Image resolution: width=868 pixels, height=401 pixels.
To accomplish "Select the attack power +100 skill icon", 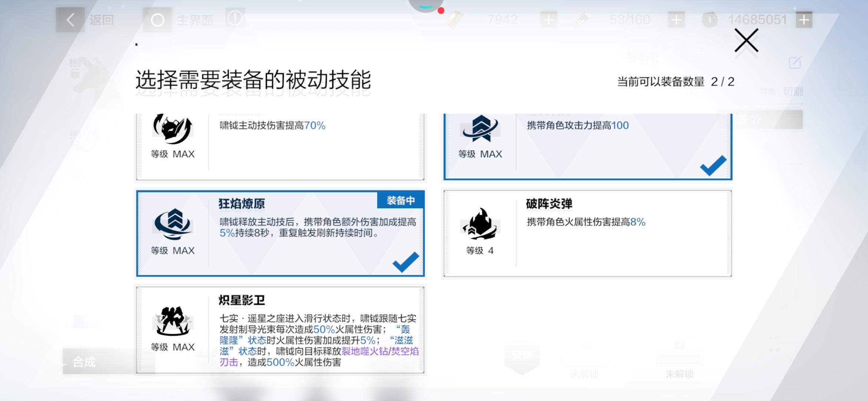I will 480,128.
